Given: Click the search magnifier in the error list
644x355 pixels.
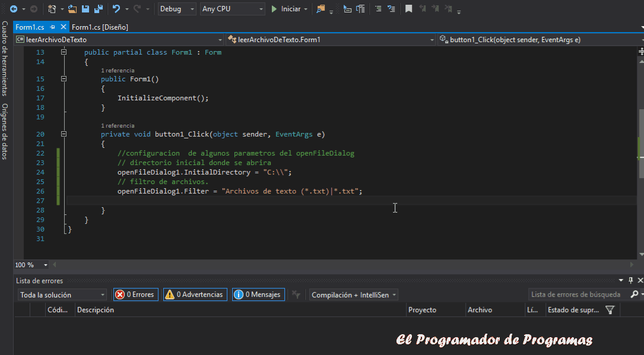Looking at the screenshot, I should click(635, 294).
